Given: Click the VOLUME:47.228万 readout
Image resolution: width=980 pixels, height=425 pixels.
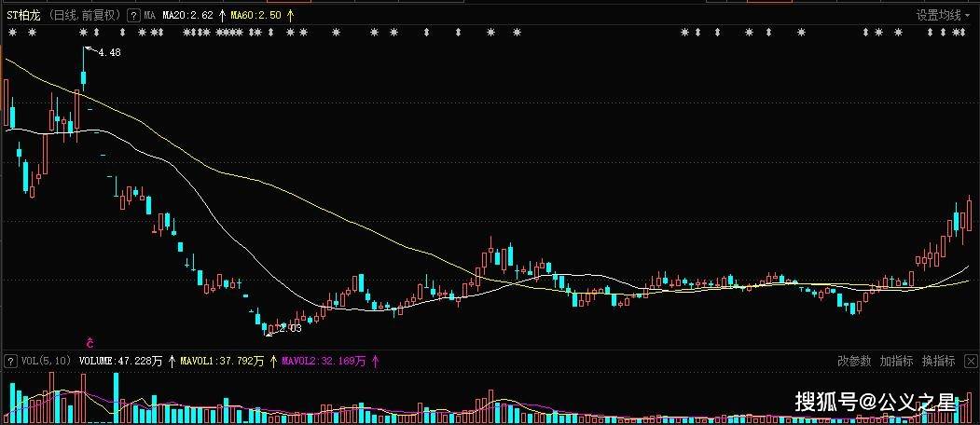Looking at the screenshot, I should (x=120, y=361).
